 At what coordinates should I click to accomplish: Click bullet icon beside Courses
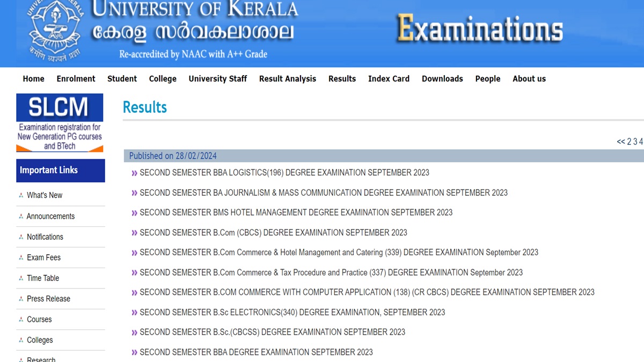coord(21,320)
